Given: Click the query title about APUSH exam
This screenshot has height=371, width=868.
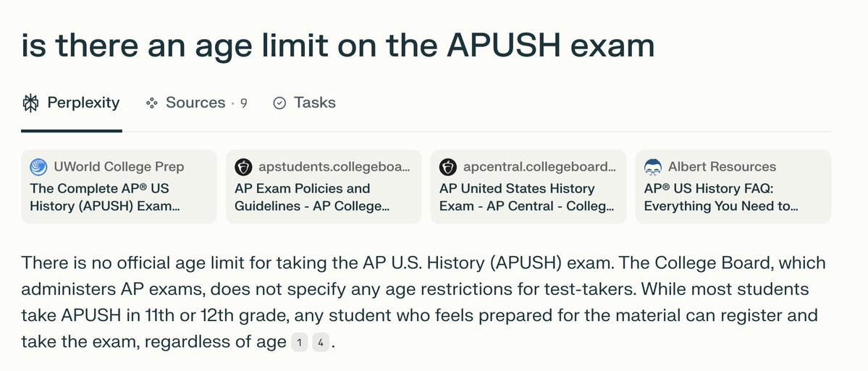Looking at the screenshot, I should click(x=337, y=46).
